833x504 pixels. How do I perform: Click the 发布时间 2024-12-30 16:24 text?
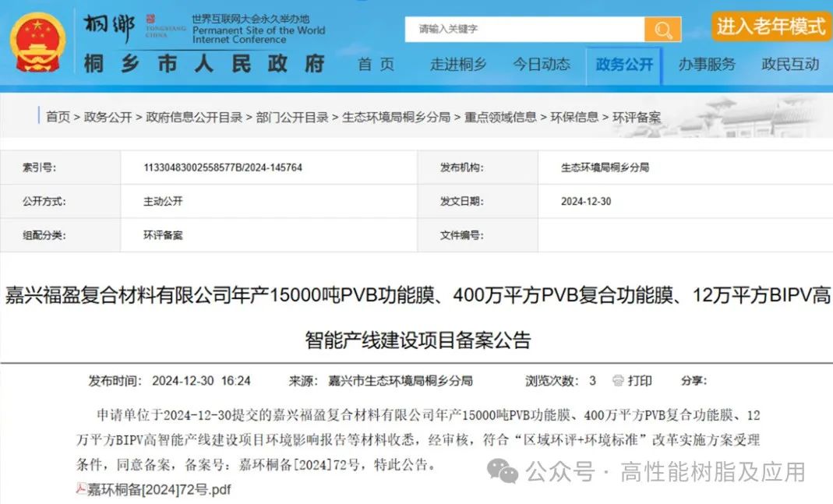[169, 381]
